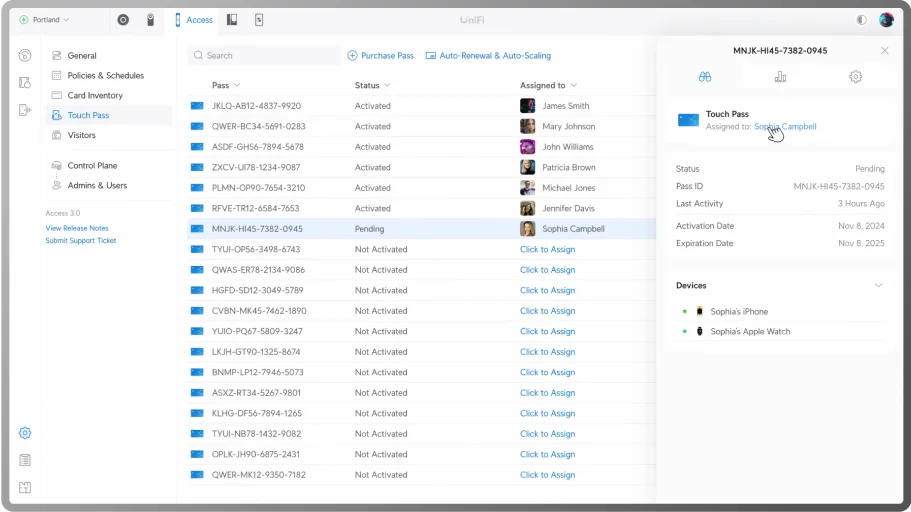Open Auto-Renewal & Auto-Scaling settings
911x512 pixels.
point(488,56)
